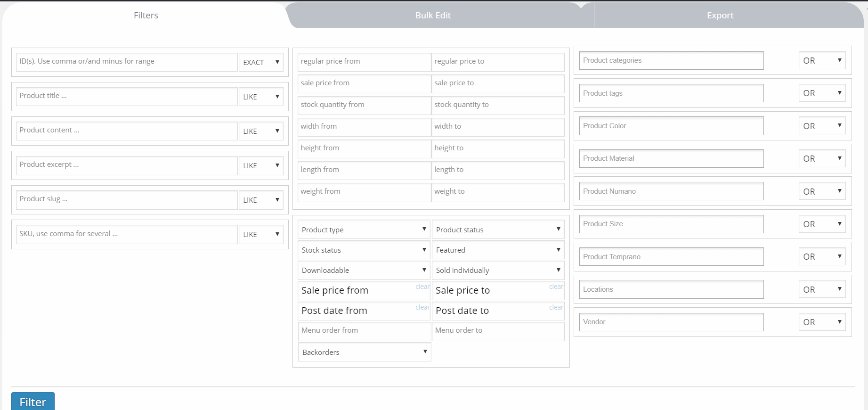Click the Vendor taxonomy input field

pos(671,322)
